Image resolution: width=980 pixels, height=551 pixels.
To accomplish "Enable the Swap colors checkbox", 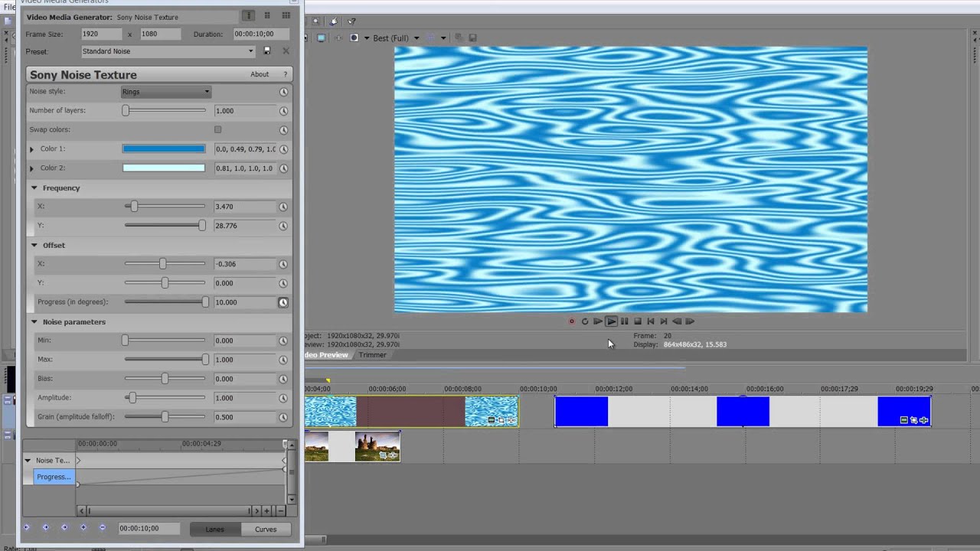I will pos(218,130).
